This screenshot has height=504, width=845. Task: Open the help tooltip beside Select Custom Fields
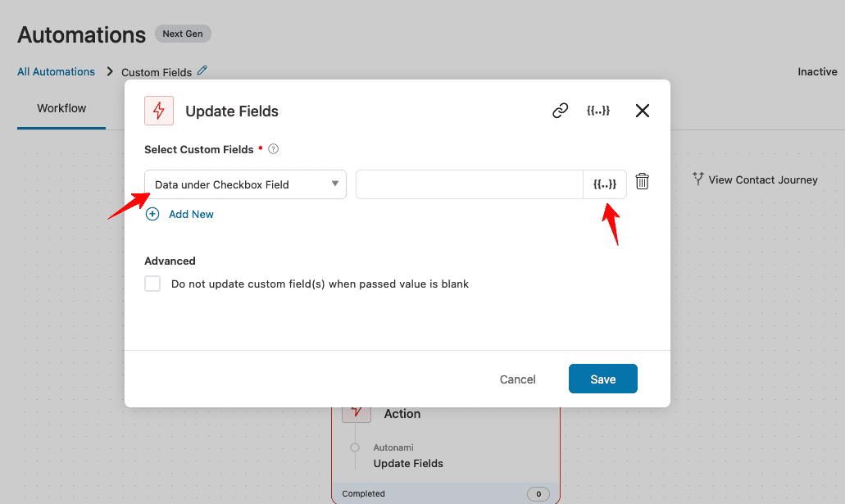(x=274, y=149)
